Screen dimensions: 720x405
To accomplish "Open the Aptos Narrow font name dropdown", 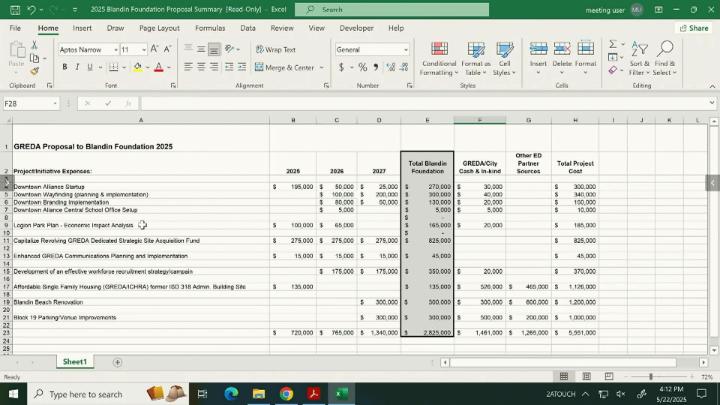I will (x=116, y=50).
